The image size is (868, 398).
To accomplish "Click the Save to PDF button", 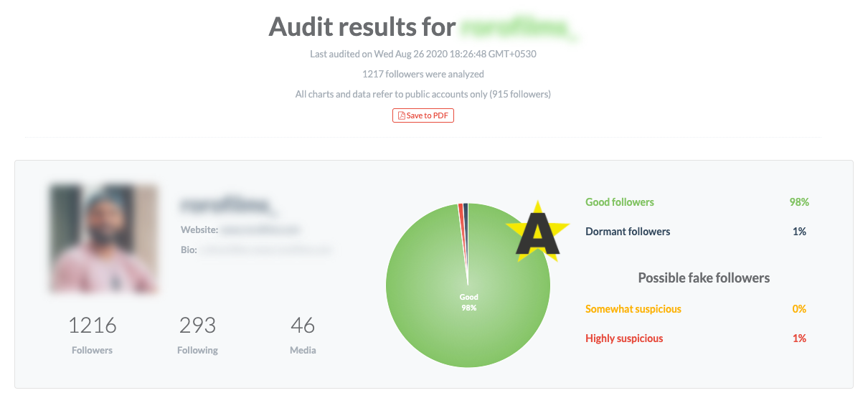I will click(x=423, y=115).
